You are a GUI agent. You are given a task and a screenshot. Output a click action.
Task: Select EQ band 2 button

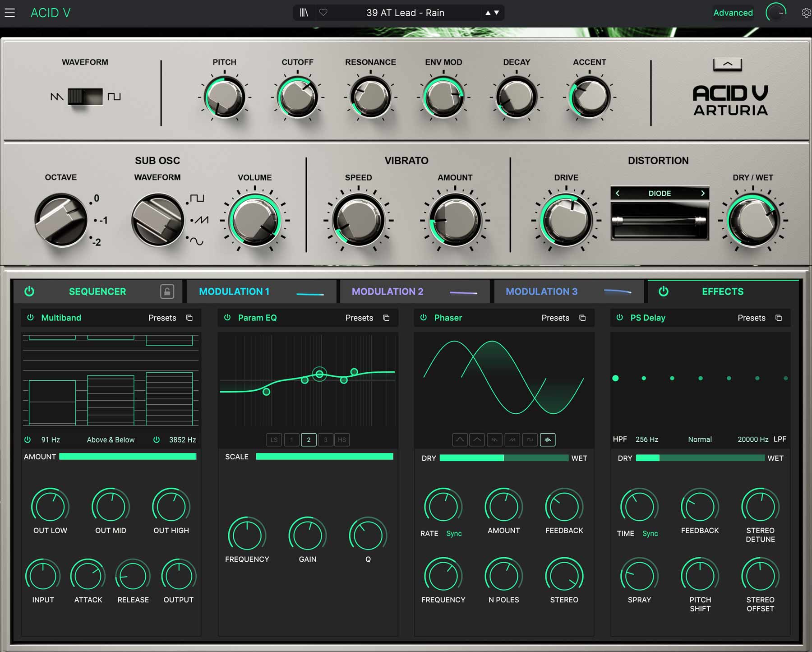tap(309, 439)
